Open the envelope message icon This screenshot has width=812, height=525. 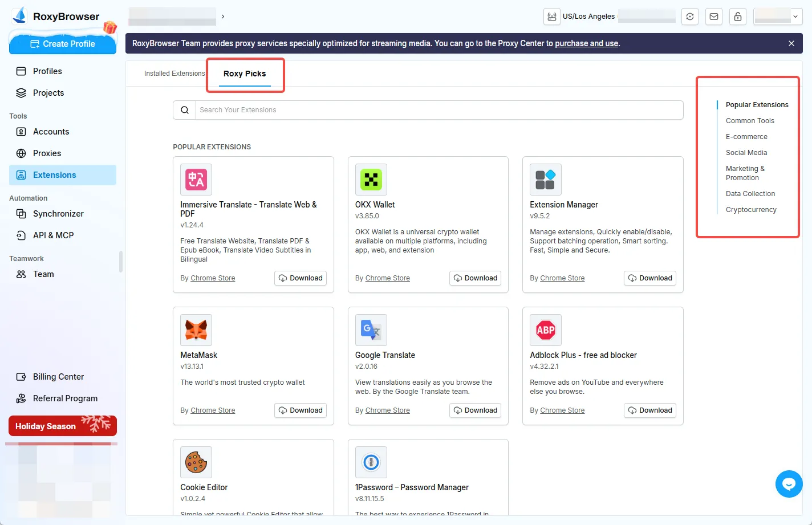tap(714, 17)
